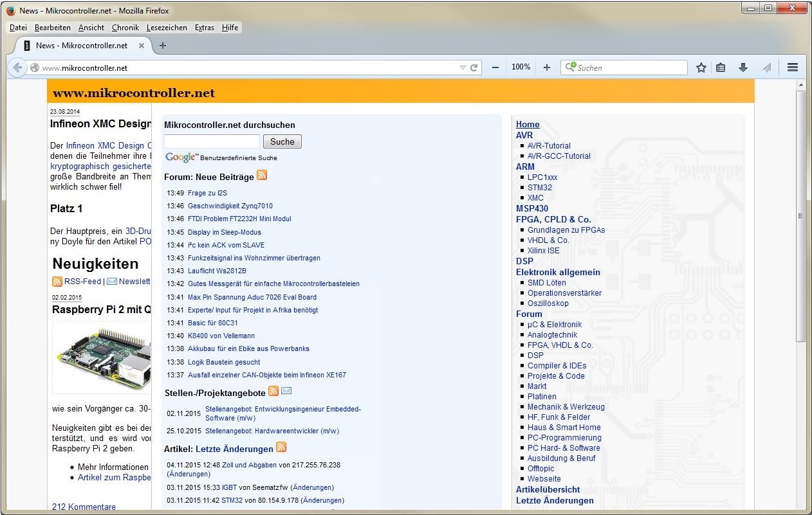Click the Home navigation link
812x515 pixels.
[528, 125]
